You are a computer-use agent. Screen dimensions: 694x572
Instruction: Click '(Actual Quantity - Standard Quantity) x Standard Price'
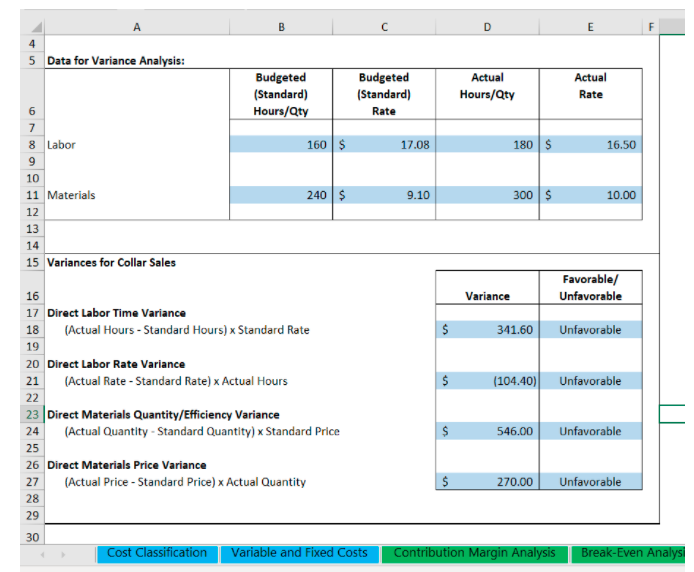(202, 431)
